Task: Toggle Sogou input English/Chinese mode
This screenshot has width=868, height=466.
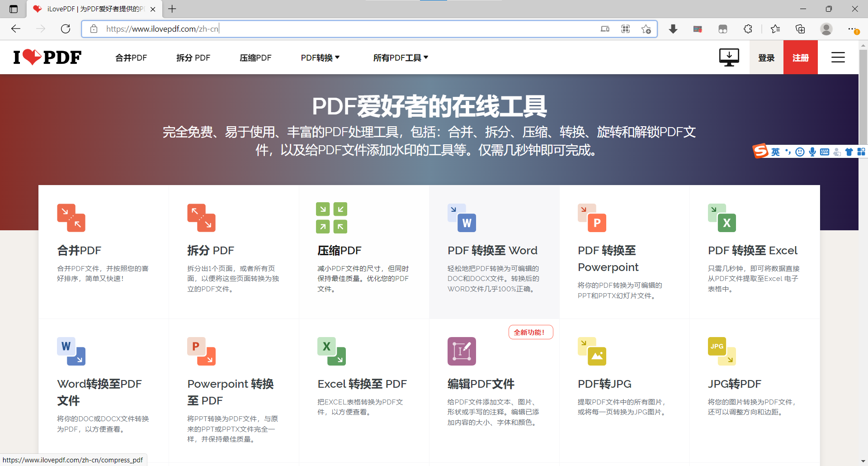Action: pos(775,152)
